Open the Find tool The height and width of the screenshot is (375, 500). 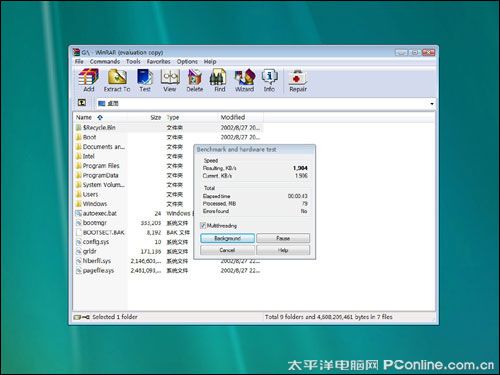[x=219, y=80]
